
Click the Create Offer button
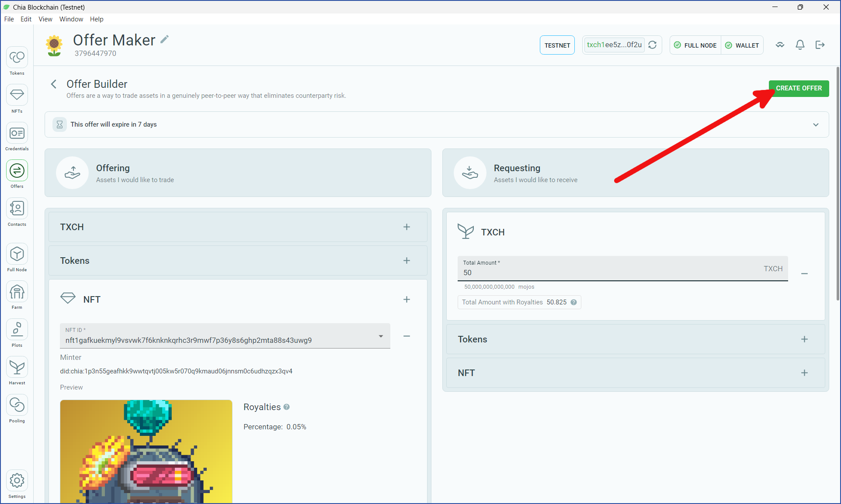799,89
